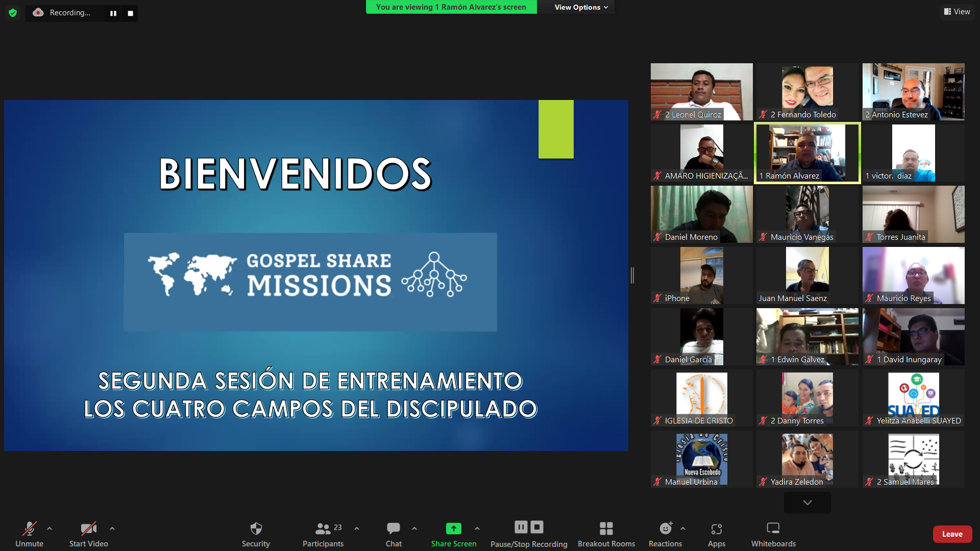Select Ramón Alvarez's video thumbnail

pyautogui.click(x=807, y=153)
